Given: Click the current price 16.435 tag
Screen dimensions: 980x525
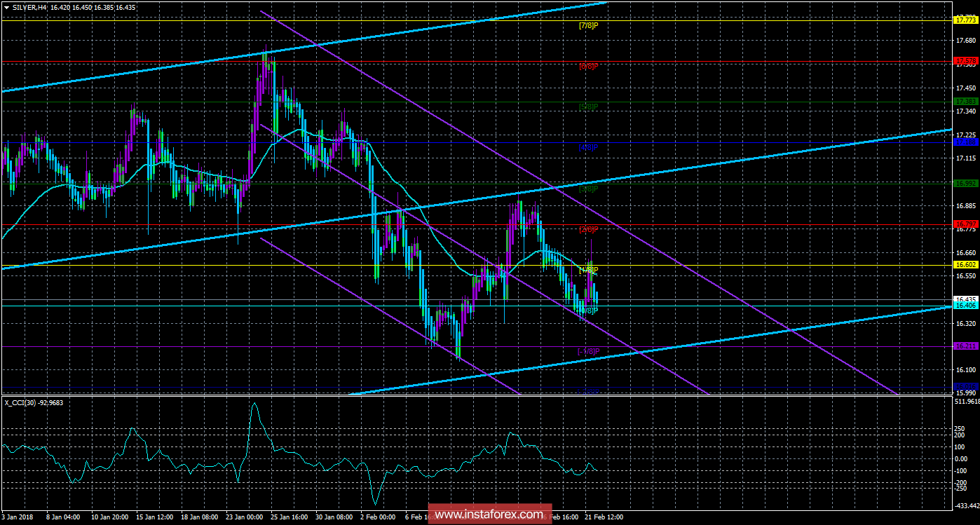Looking at the screenshot, I should [965, 299].
